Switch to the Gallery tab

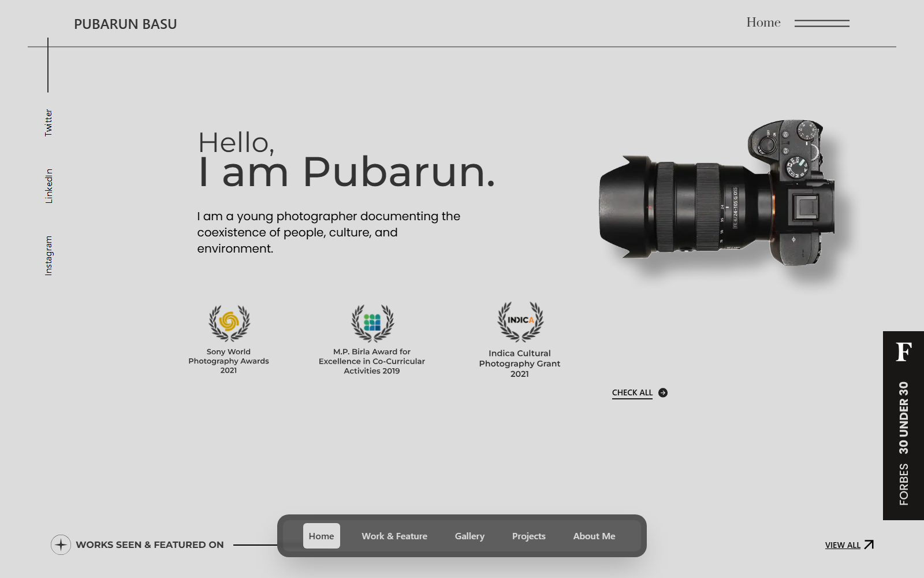point(470,536)
